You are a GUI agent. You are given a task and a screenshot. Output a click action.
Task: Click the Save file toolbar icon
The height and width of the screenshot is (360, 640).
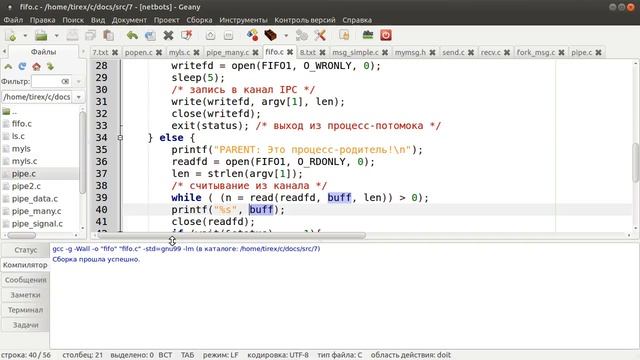72,36
